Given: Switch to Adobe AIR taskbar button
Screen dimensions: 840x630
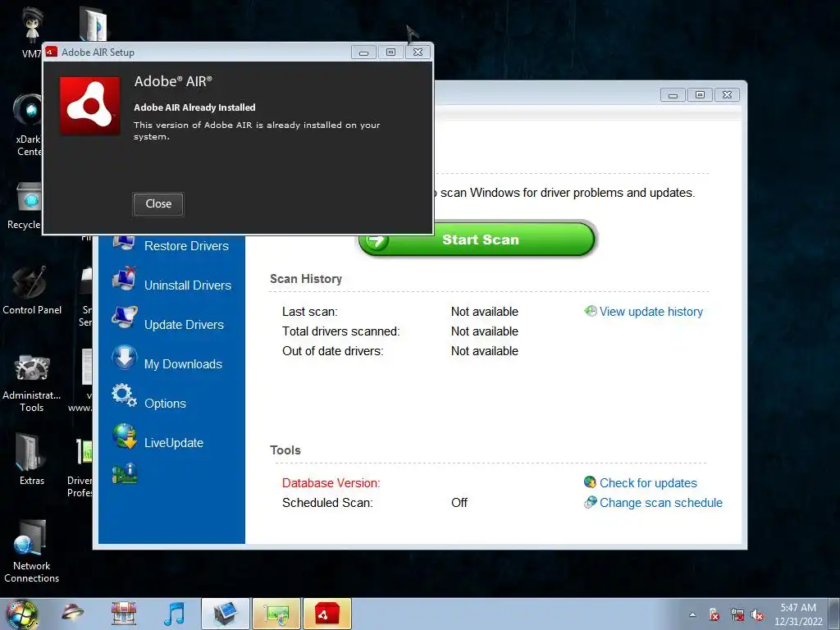Looking at the screenshot, I should pos(327,614).
